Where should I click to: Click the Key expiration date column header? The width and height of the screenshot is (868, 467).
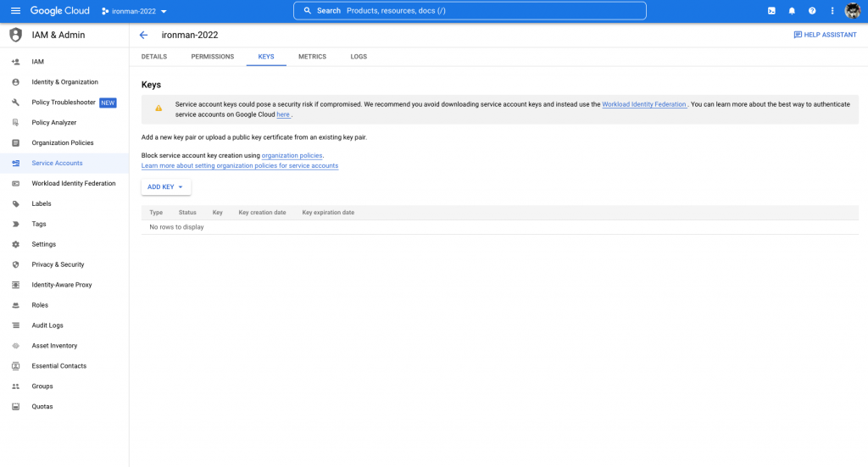coord(328,213)
